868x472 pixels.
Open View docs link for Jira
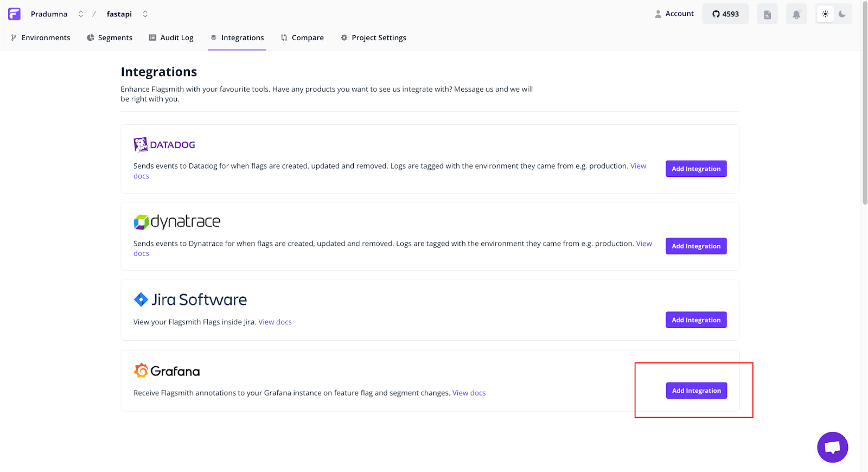[275, 322]
